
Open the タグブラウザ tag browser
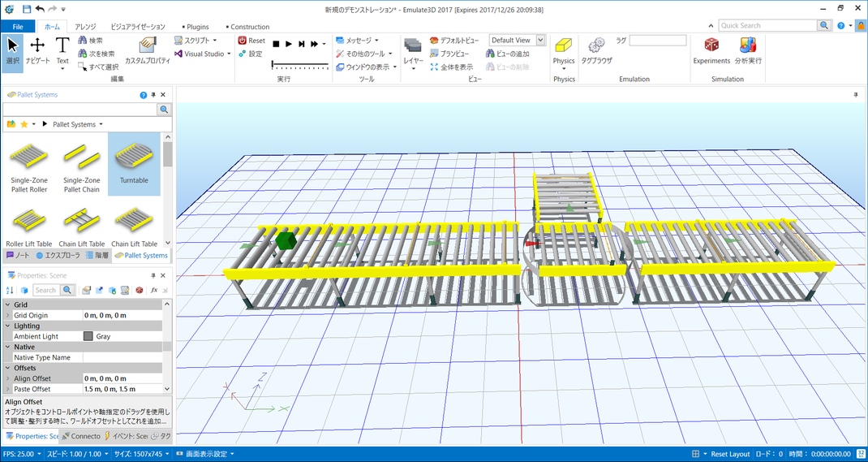point(596,51)
